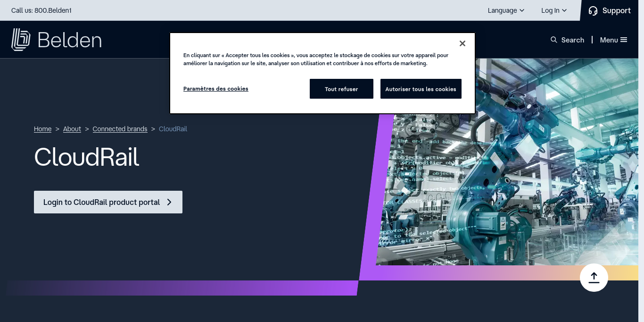Screen dimensions: 644x322
Task: Click Autoriser tous les cookies button
Action: point(421,89)
